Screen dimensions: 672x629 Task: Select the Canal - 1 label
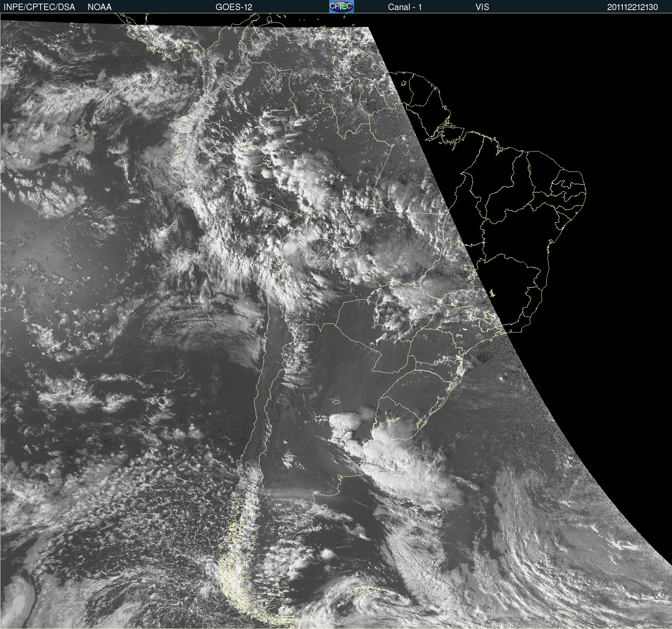[405, 7]
